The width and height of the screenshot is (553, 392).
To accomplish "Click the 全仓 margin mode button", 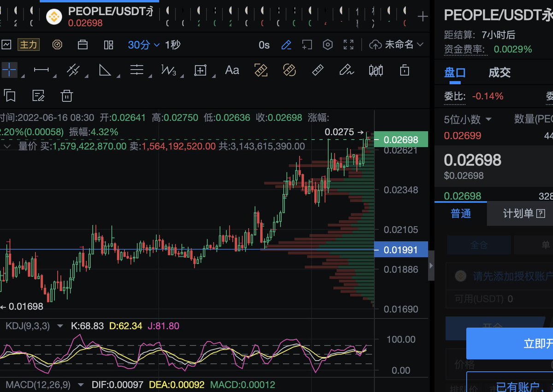I will click(x=479, y=245).
